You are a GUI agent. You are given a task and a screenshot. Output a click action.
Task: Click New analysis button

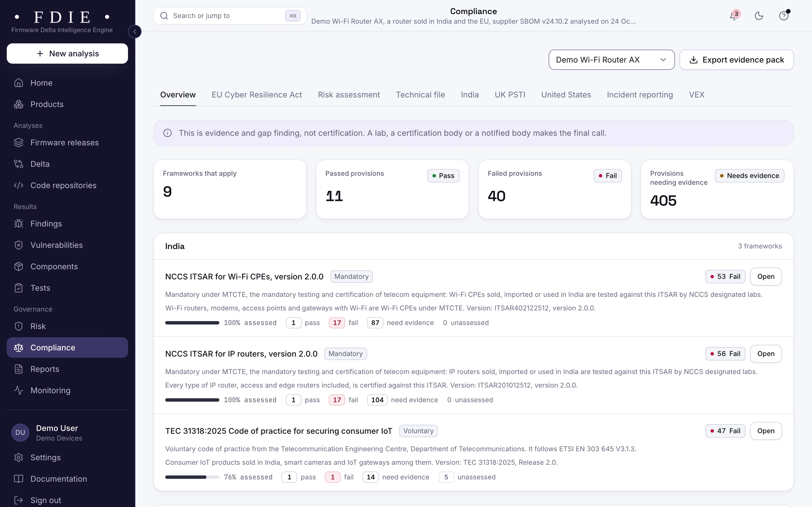point(67,54)
